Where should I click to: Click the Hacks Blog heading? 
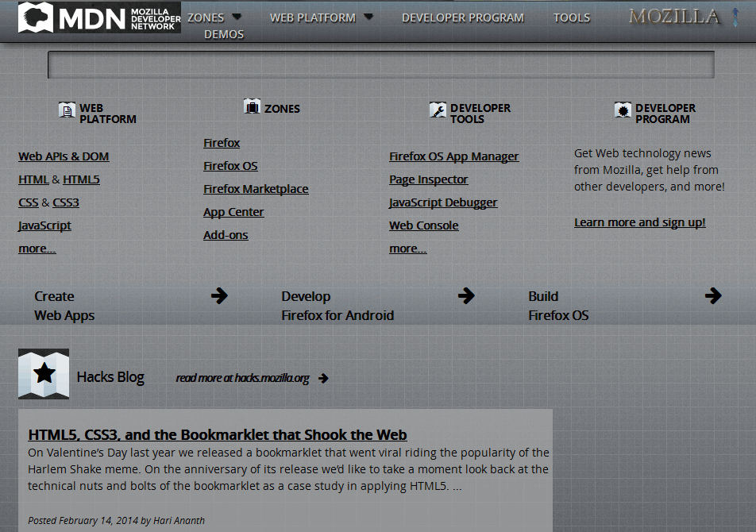point(110,377)
